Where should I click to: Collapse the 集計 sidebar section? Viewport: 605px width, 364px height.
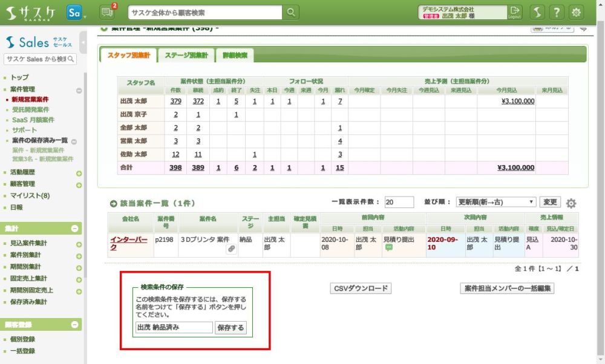[76, 229]
